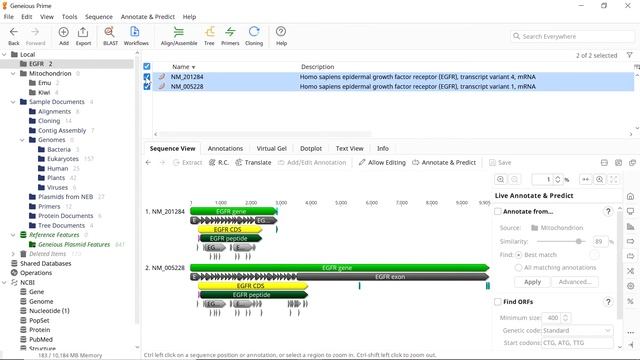Viewport: 640px width, 360px height.
Task: Click the Start codons input field
Action: click(578, 343)
